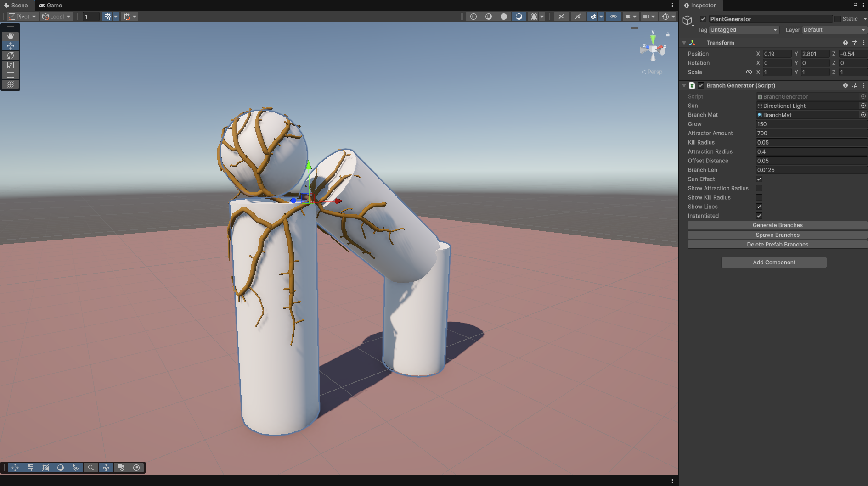The image size is (868, 486).
Task: Click the Sun object picker icon
Action: tap(863, 106)
